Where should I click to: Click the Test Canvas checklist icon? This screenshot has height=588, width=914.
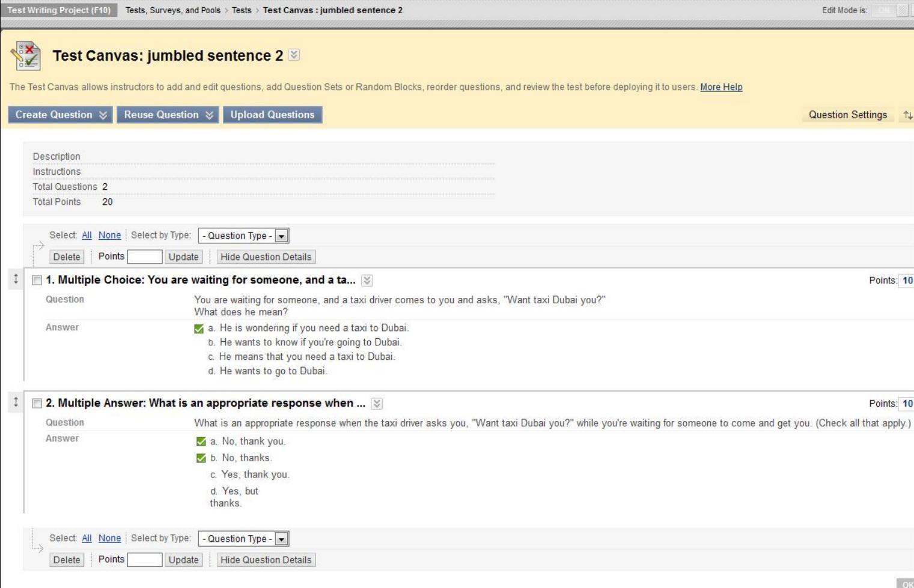[x=26, y=56]
